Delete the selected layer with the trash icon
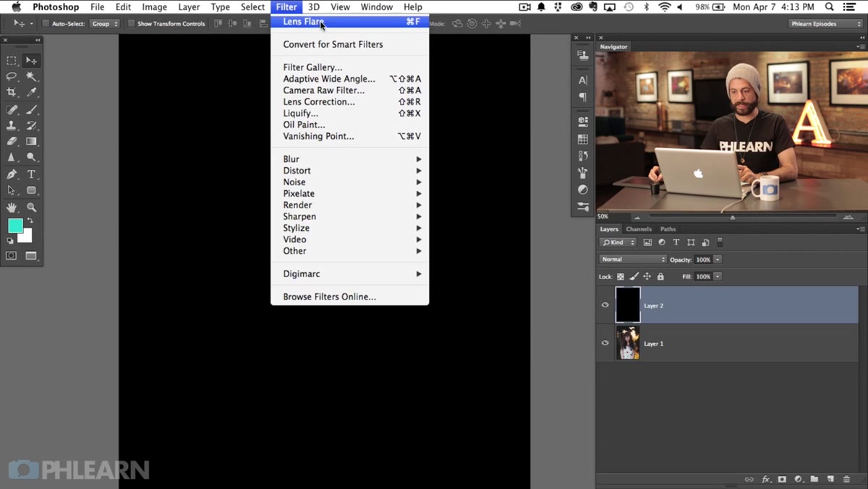 coord(846,479)
